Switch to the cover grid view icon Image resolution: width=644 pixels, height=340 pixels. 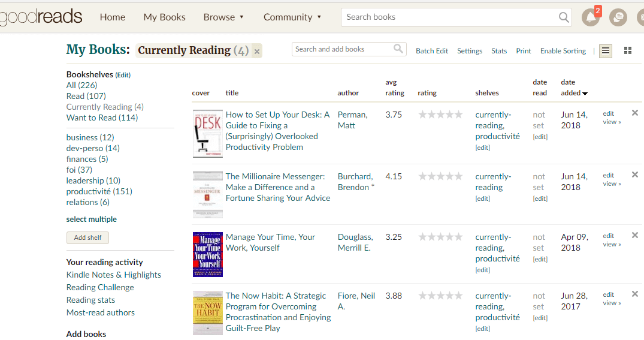(628, 50)
